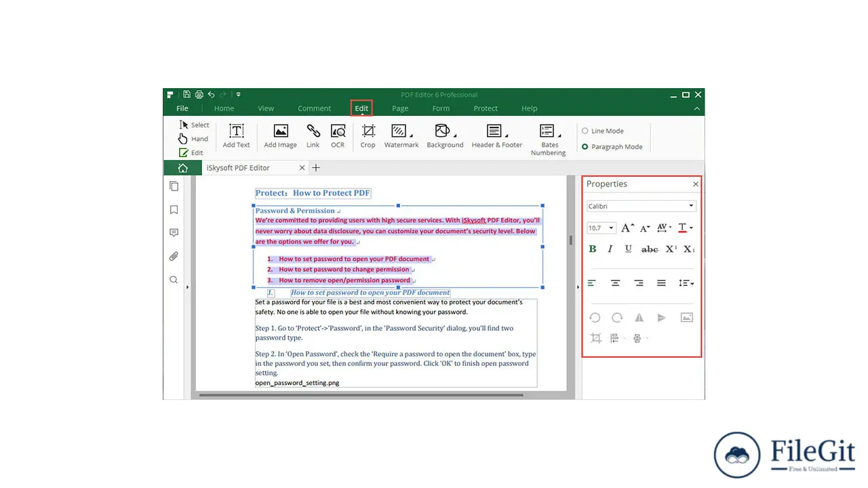Open the quick access customize dropdown

tap(239, 95)
